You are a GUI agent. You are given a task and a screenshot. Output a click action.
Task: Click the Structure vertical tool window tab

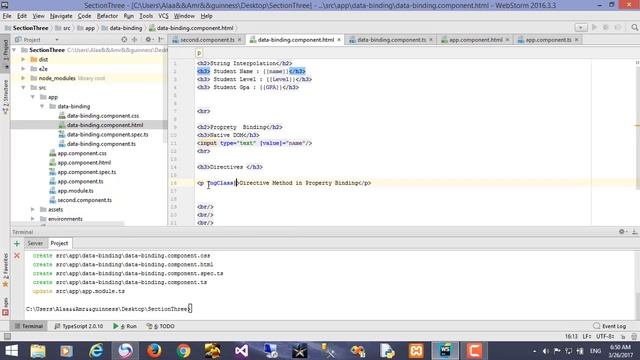click(5, 97)
